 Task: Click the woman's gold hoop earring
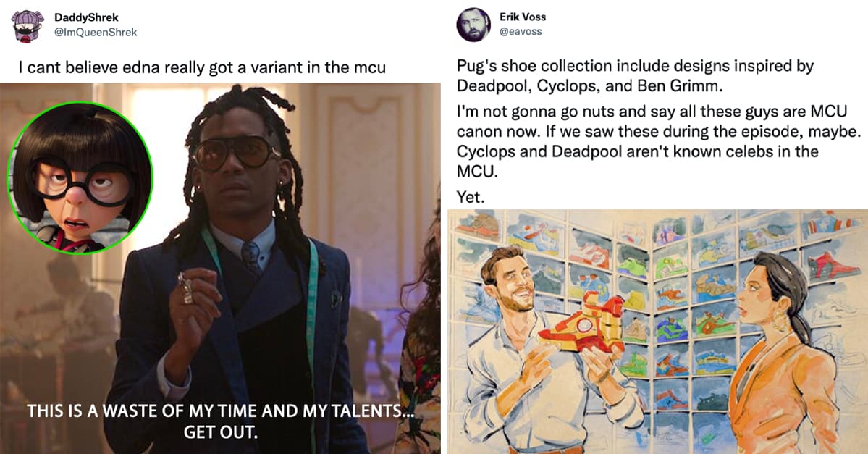pos(780,319)
